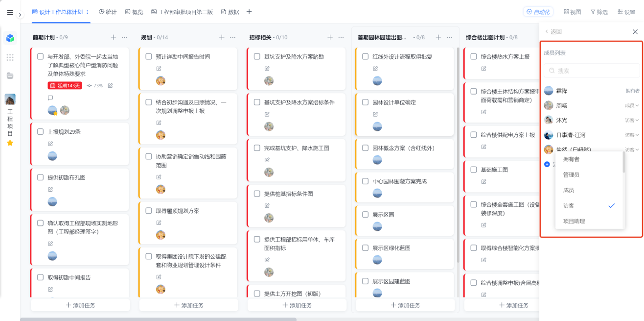Open the 筛选 filter button

[x=599, y=12]
